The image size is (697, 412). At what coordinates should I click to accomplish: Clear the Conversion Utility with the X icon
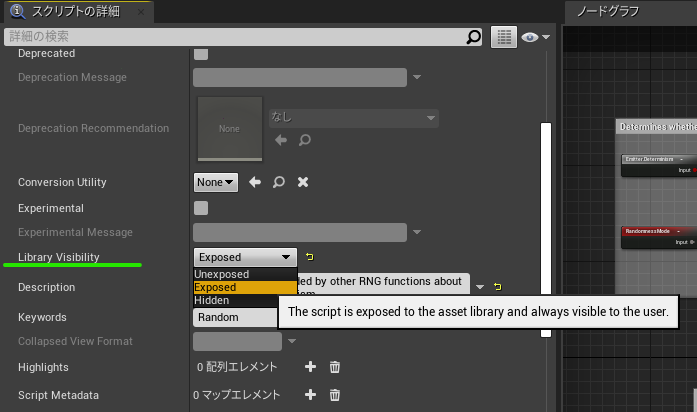tap(303, 182)
